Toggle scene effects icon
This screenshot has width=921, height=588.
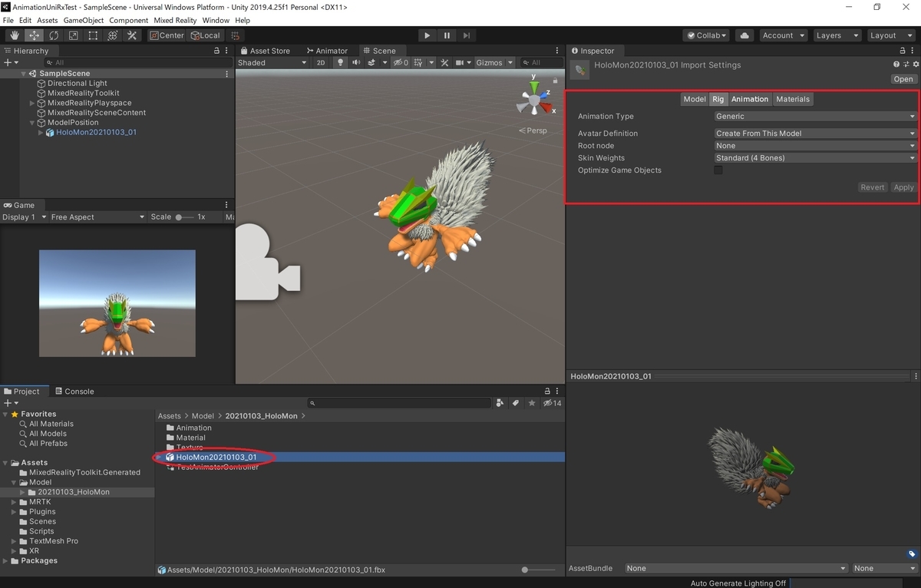pos(373,63)
